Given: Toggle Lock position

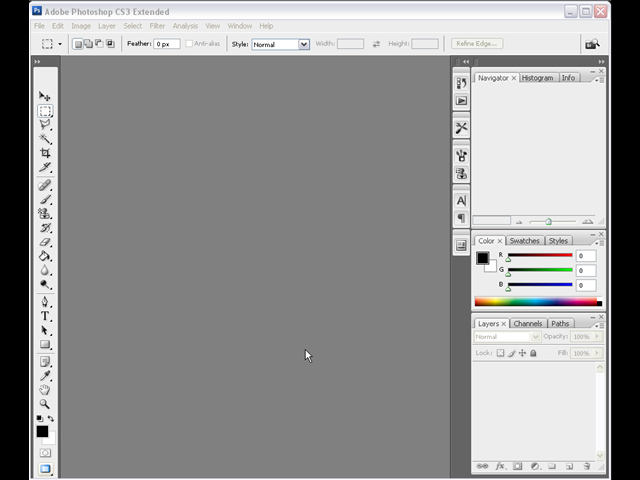Looking at the screenshot, I should (x=522, y=353).
